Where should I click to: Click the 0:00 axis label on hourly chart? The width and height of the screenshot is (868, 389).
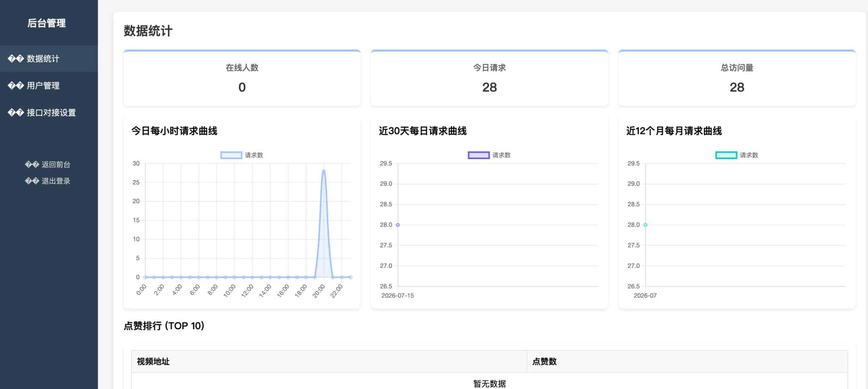(x=141, y=290)
